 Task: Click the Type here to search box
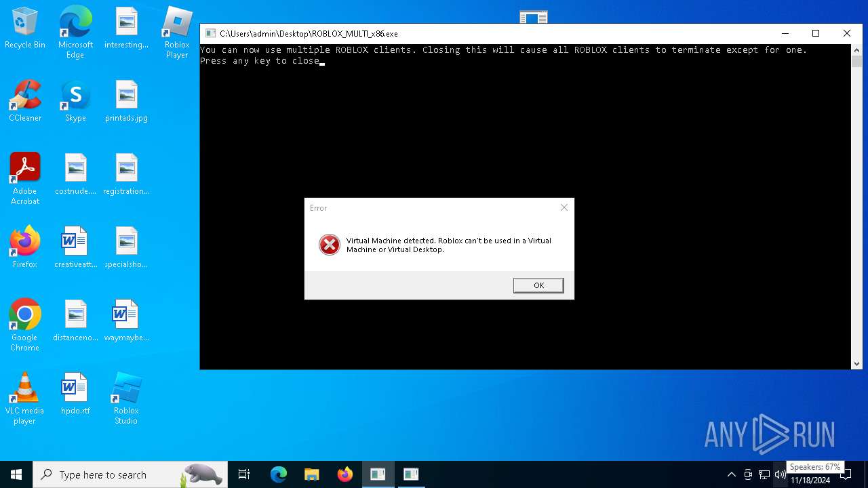pyautogui.click(x=130, y=474)
